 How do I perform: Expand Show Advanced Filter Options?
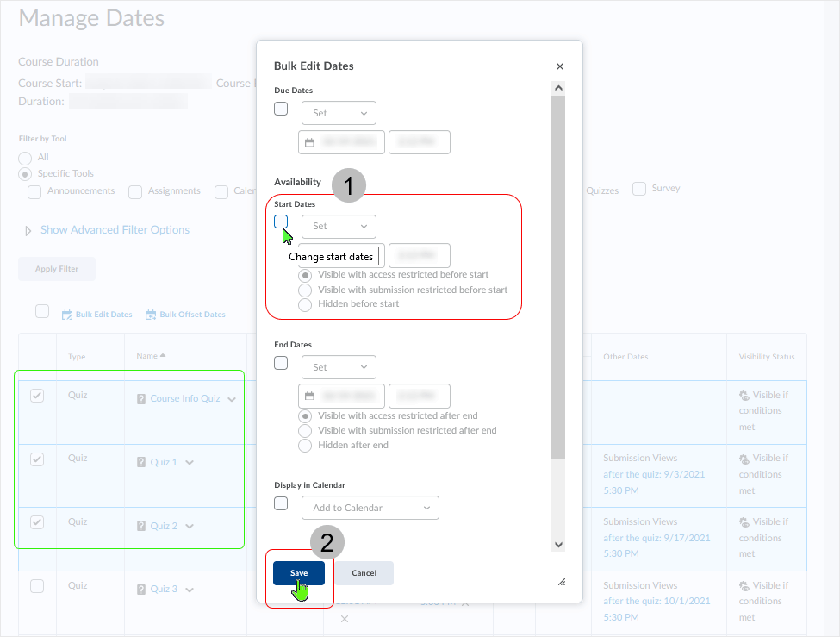coord(115,230)
